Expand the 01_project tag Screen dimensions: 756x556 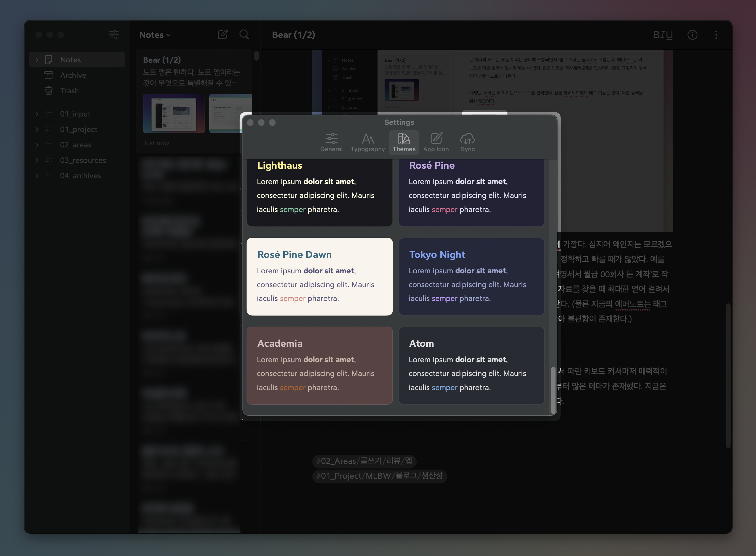pyautogui.click(x=37, y=129)
